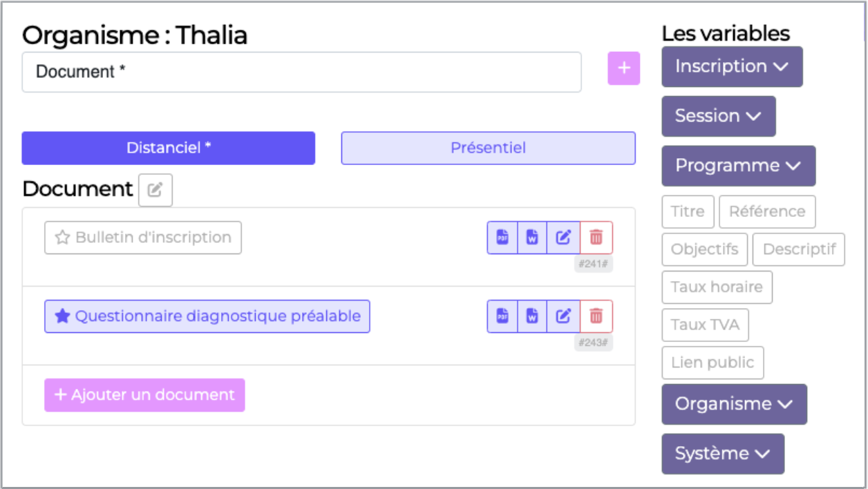Download Bulletin d'inscription as Word file
Viewport: 868px width, 489px height.
pos(532,238)
